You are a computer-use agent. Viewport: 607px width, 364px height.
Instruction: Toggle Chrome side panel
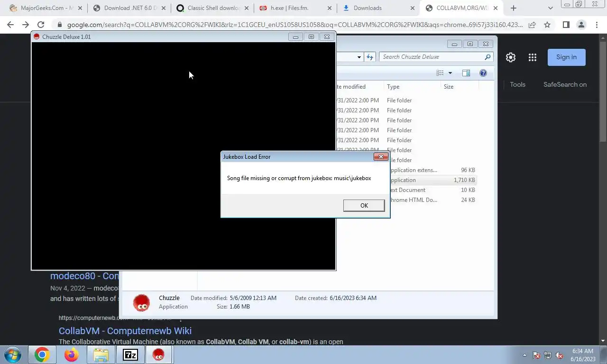pyautogui.click(x=566, y=25)
